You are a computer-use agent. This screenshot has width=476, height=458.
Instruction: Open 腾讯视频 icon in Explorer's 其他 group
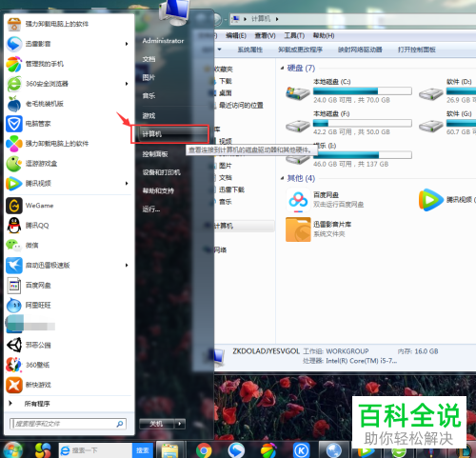[x=430, y=200]
